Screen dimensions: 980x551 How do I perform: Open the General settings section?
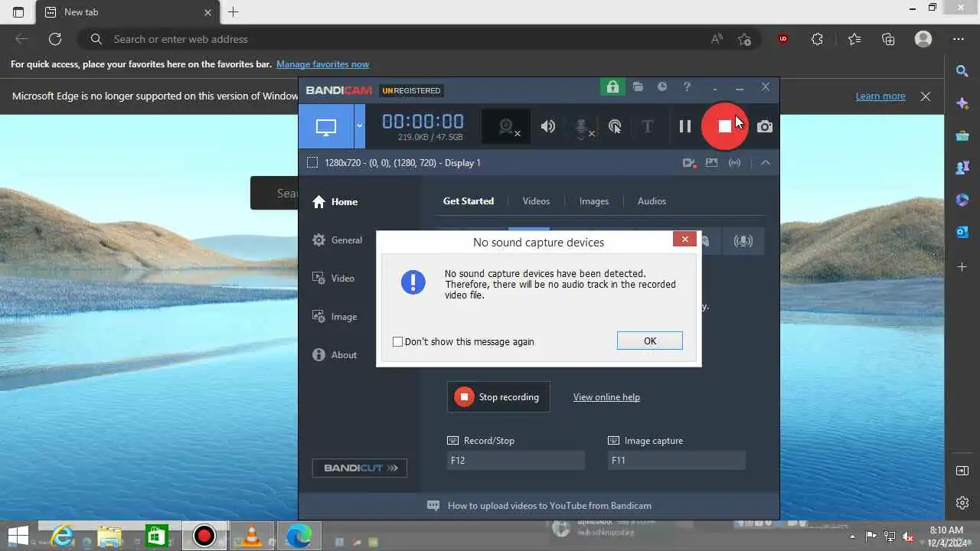pos(337,240)
